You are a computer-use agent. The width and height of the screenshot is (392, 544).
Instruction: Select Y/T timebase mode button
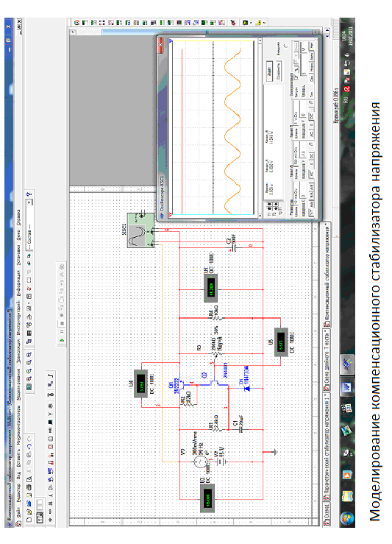tap(311, 213)
